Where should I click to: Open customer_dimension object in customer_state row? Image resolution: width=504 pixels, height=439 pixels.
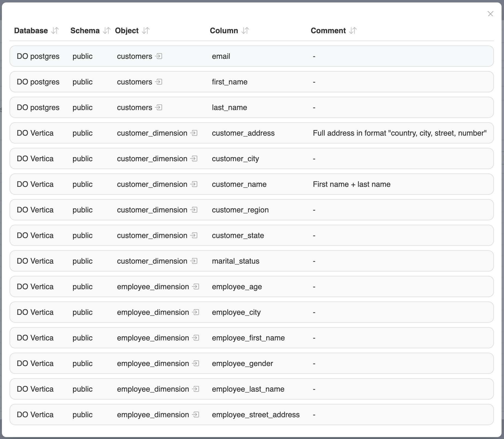[x=194, y=235]
